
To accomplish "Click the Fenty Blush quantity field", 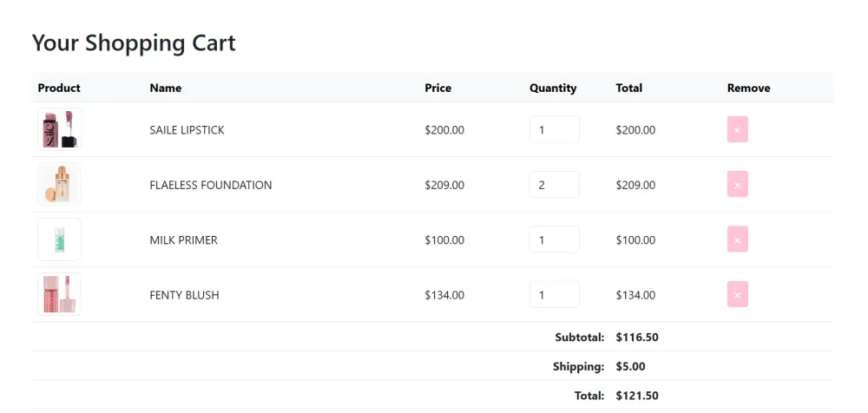I will coord(554,295).
